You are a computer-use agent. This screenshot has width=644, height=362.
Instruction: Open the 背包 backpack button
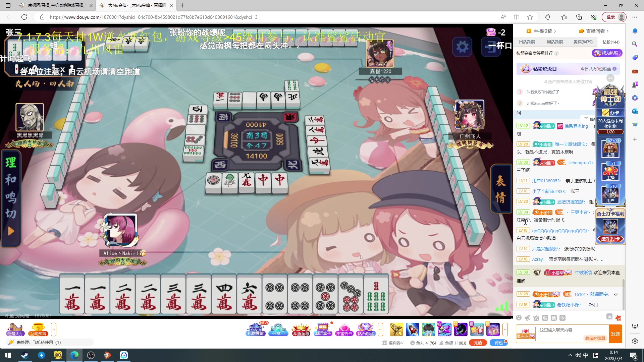(x=499, y=343)
